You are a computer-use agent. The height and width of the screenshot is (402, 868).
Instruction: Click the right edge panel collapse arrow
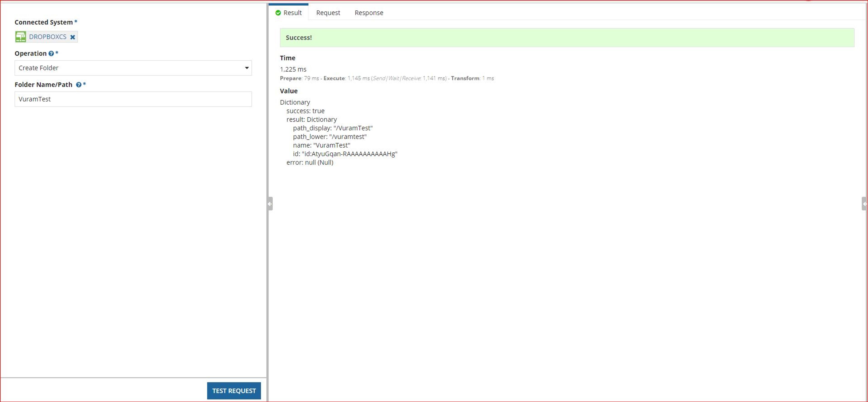point(865,204)
